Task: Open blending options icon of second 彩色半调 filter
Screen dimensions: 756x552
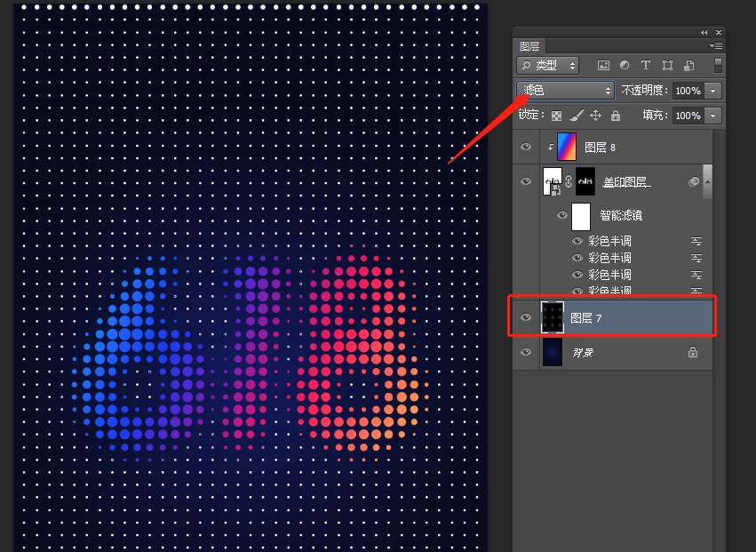Action: point(696,258)
